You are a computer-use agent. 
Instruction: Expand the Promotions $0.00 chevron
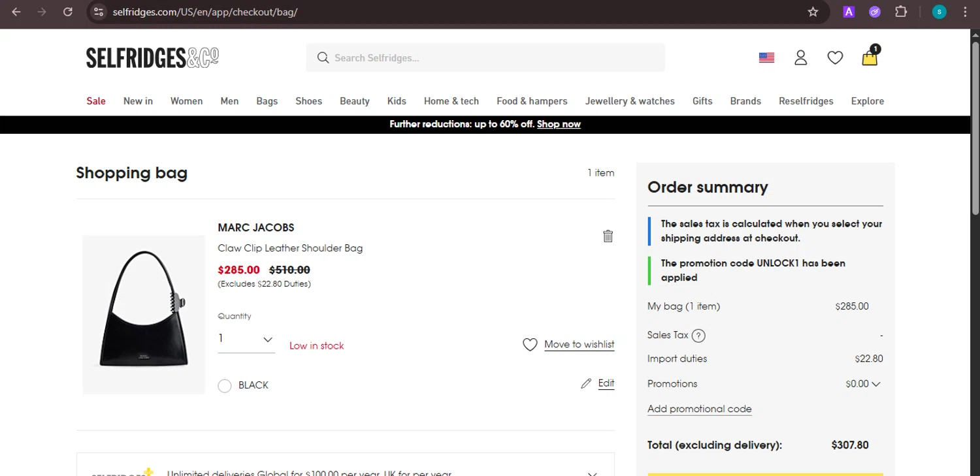(876, 384)
